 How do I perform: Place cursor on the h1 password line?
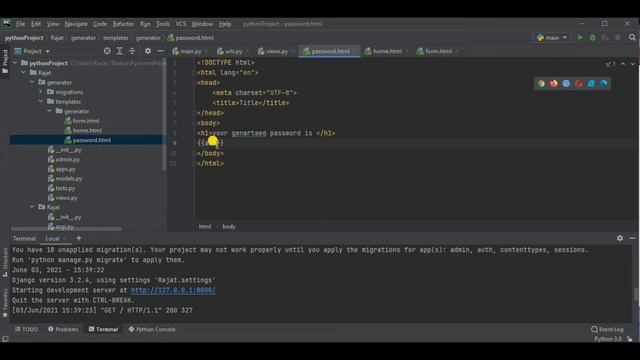(266, 133)
